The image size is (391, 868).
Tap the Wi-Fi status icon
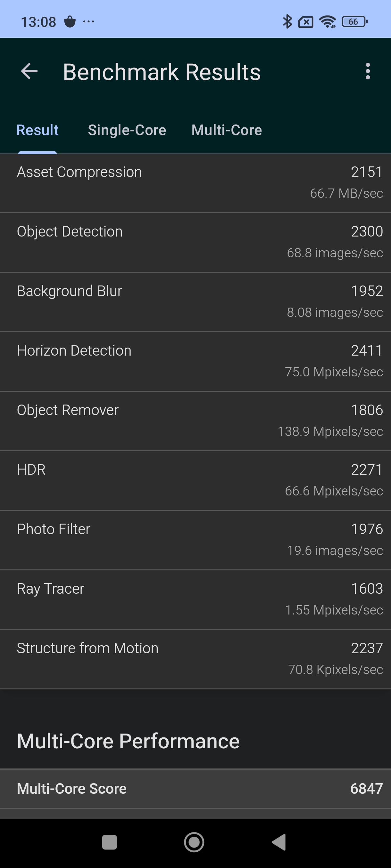point(328,22)
